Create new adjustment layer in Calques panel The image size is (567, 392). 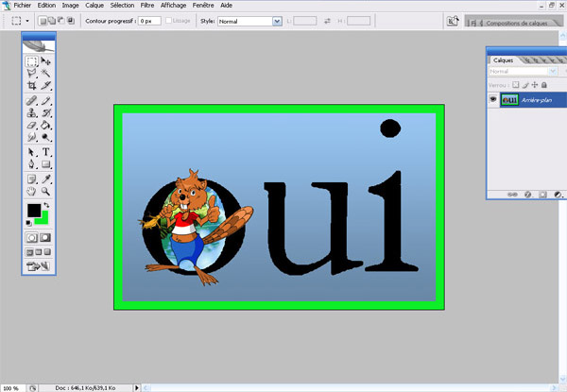coord(558,195)
